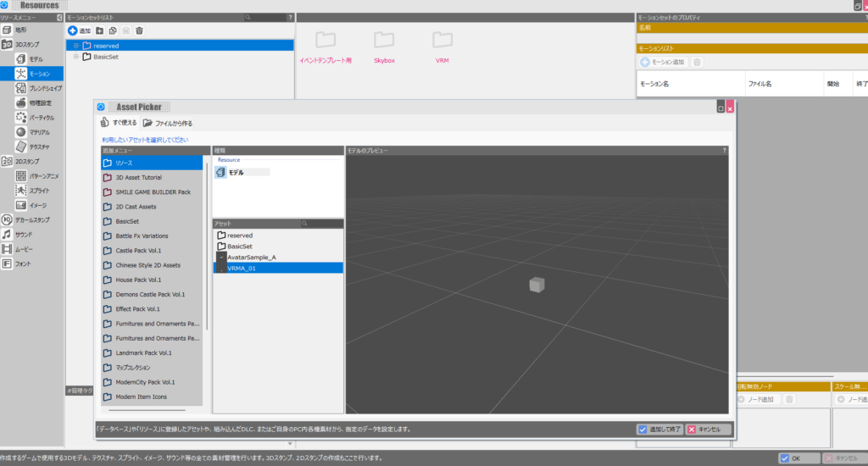Switch to the すぐ使える tab

coord(119,123)
